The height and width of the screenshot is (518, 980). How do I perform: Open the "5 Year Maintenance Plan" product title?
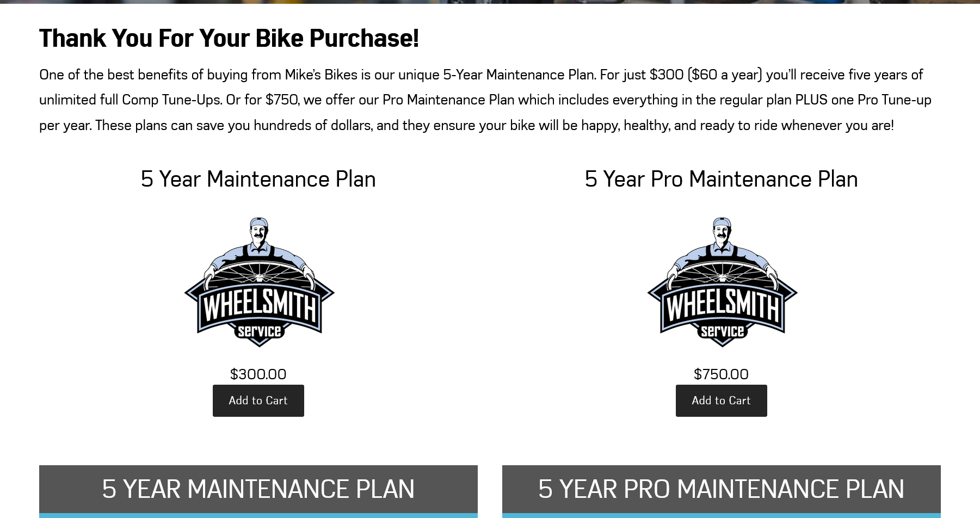coord(258,179)
